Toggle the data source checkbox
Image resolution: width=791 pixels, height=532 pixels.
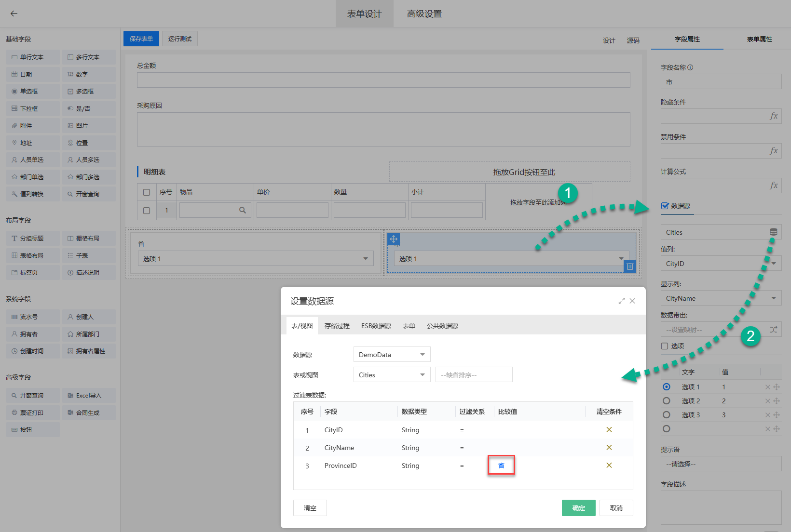pos(665,206)
